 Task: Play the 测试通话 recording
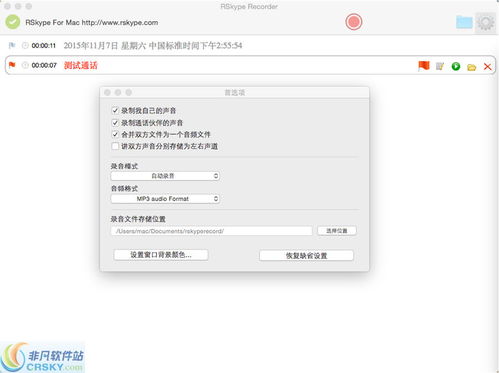[x=456, y=66]
